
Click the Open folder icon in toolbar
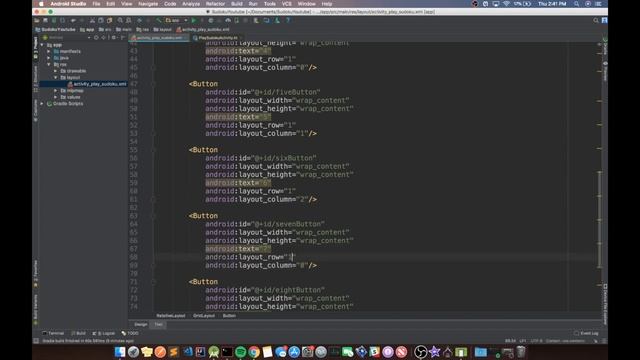(x=37, y=20)
